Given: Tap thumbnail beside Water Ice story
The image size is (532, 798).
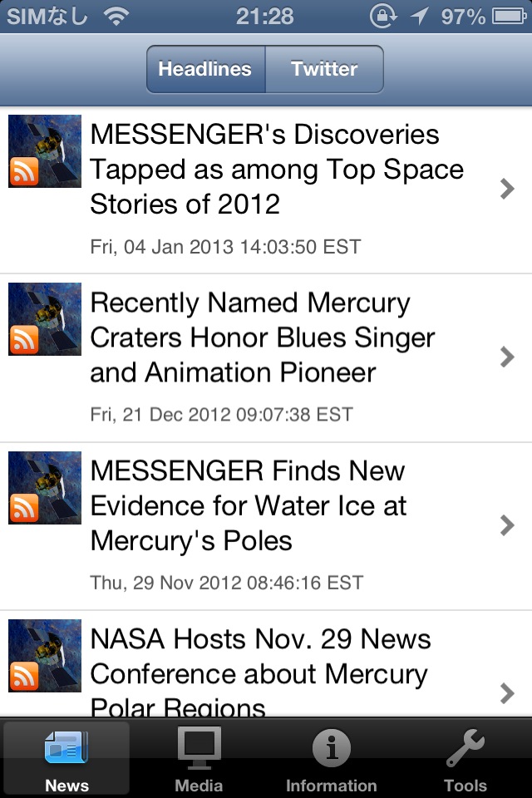Looking at the screenshot, I should tap(45, 488).
